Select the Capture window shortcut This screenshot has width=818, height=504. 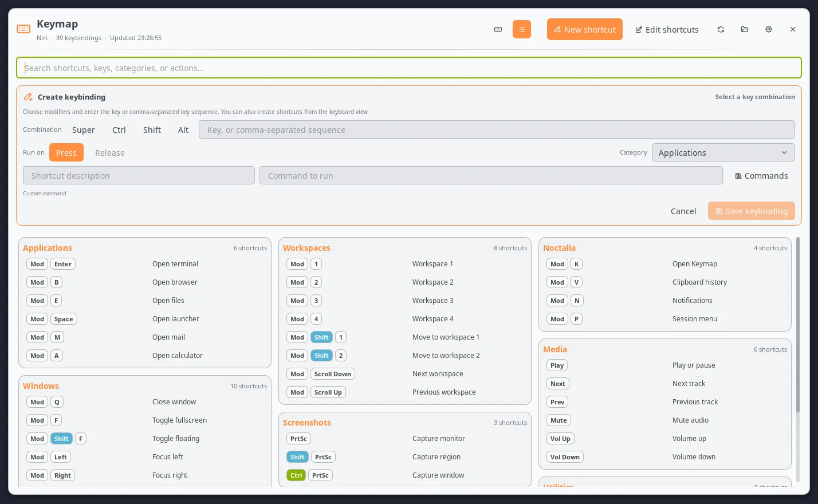[405, 475]
